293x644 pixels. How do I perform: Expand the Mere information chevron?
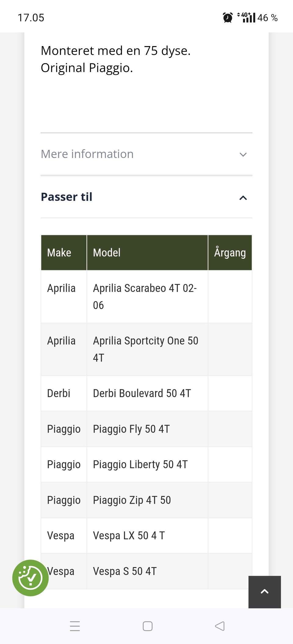(x=243, y=154)
